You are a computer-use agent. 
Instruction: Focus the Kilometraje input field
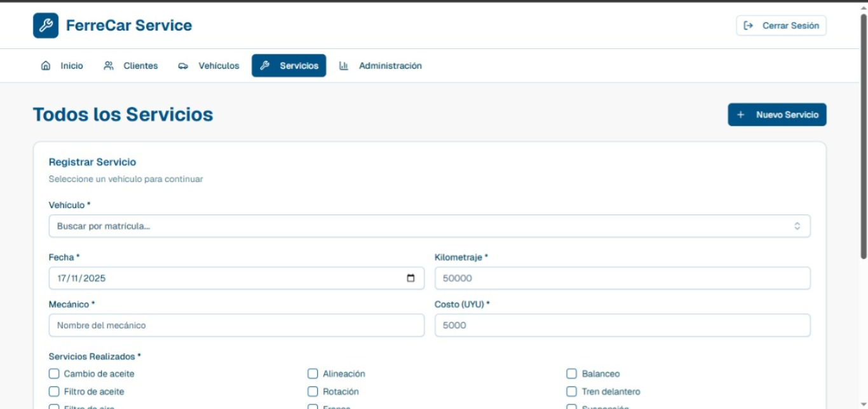(x=622, y=278)
